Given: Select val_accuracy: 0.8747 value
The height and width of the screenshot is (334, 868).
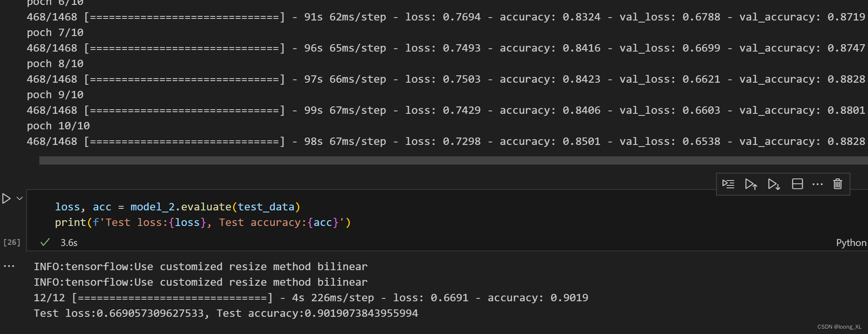Looking at the screenshot, I should 802,48.
